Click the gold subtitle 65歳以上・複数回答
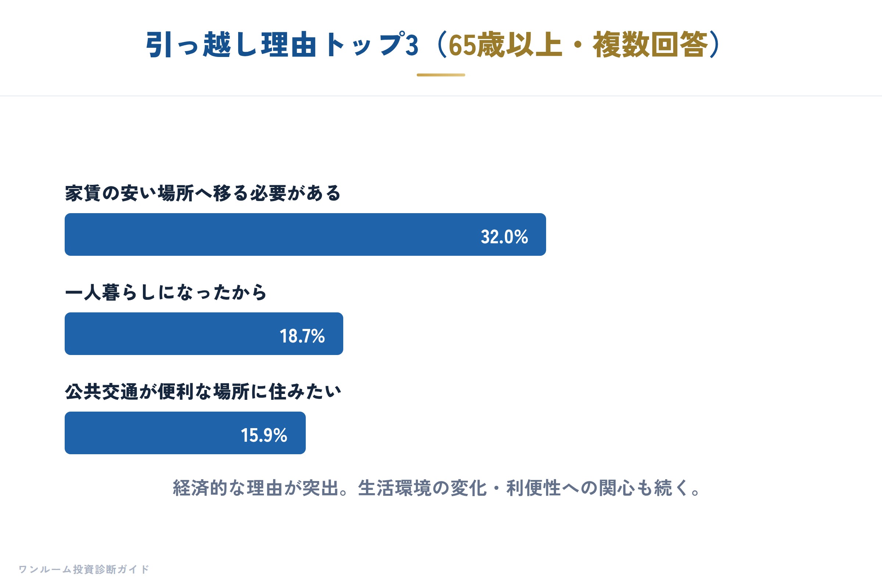The image size is (882, 588). pos(578,44)
